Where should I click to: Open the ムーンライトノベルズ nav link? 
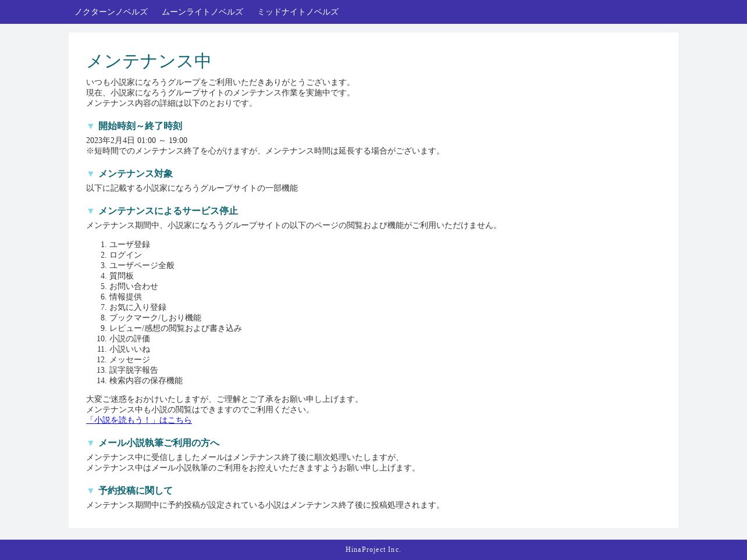[202, 12]
